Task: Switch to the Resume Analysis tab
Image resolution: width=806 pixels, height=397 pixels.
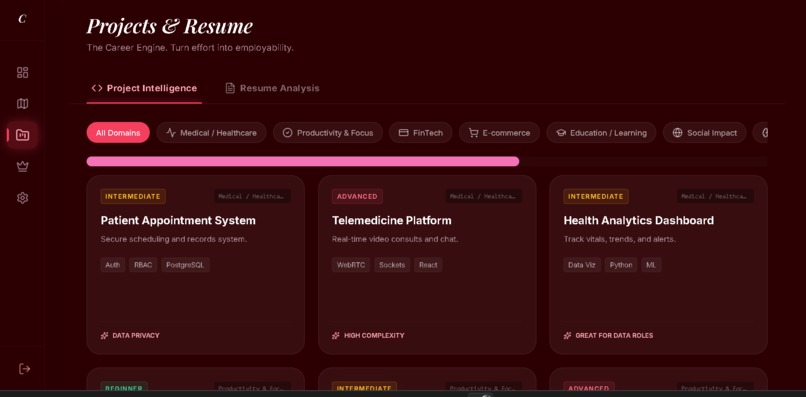Action: tap(272, 88)
